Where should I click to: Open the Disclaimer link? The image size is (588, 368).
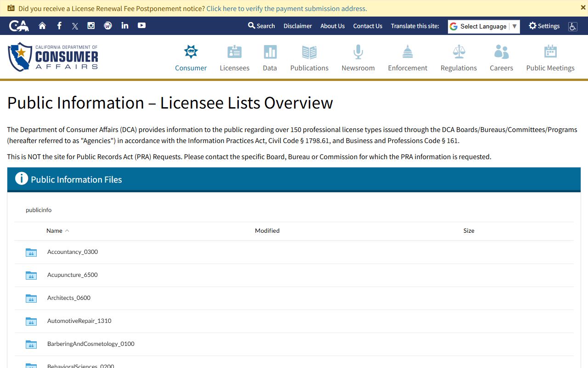point(298,26)
